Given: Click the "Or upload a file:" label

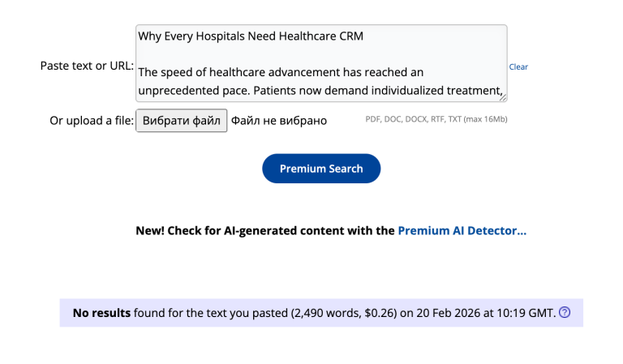Looking at the screenshot, I should pyautogui.click(x=92, y=121).
